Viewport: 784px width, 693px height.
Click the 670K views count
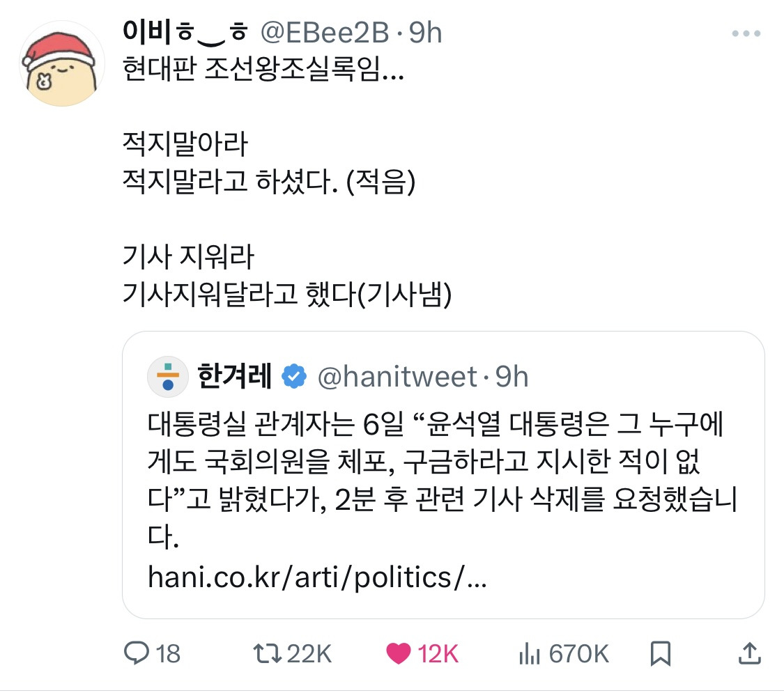pyautogui.click(x=579, y=653)
